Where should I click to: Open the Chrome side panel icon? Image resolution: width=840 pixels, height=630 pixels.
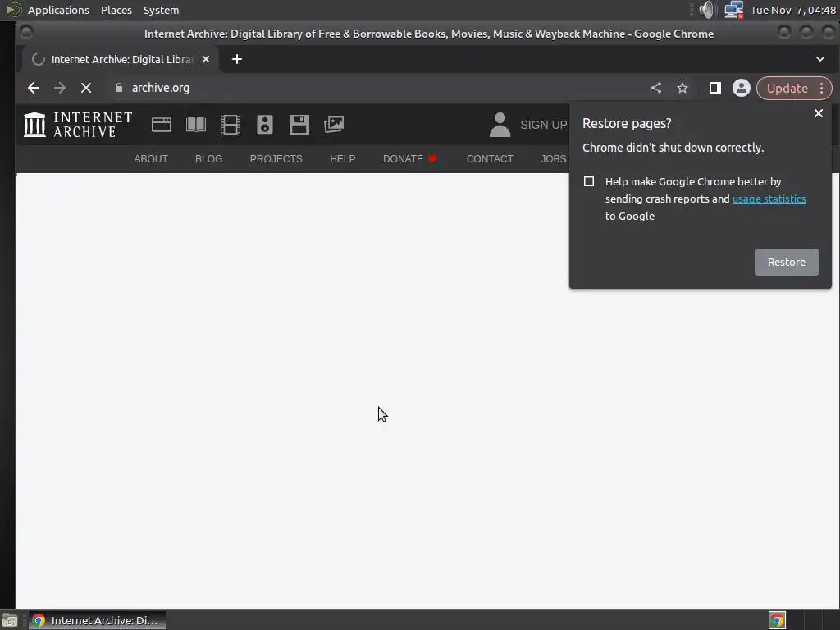tap(715, 88)
